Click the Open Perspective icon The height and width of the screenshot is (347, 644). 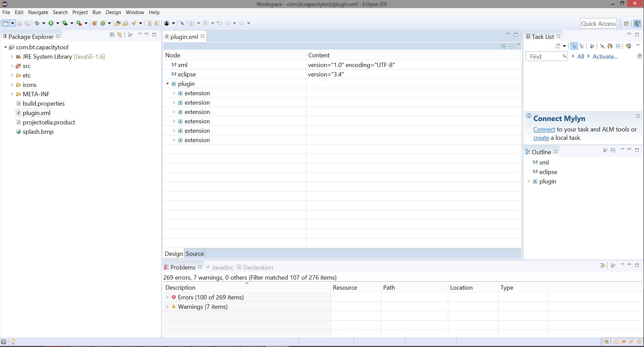click(626, 23)
